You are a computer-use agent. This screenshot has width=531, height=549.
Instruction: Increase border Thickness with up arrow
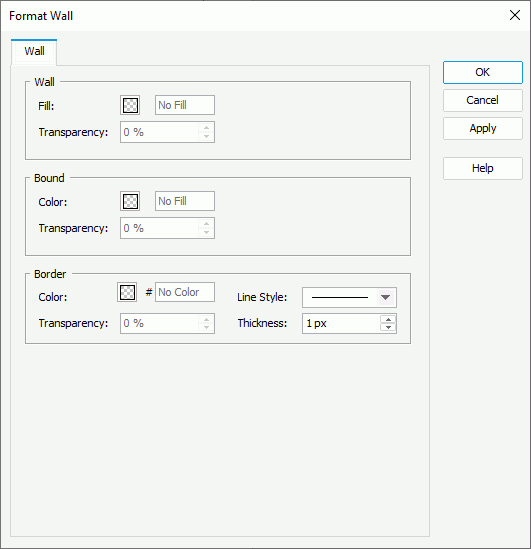pos(388,319)
